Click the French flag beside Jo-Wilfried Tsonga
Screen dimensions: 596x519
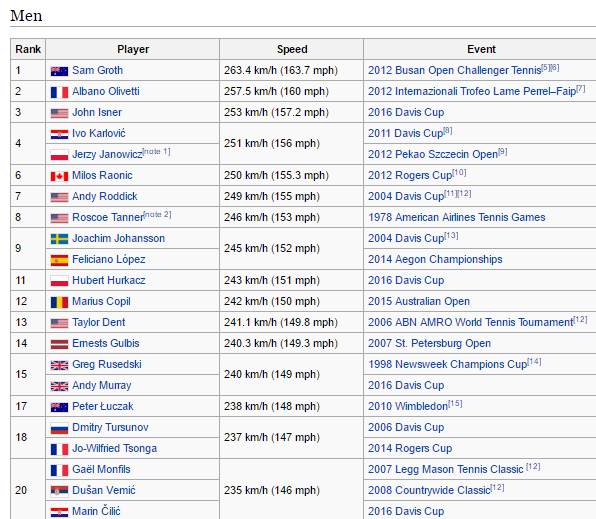pyautogui.click(x=59, y=449)
